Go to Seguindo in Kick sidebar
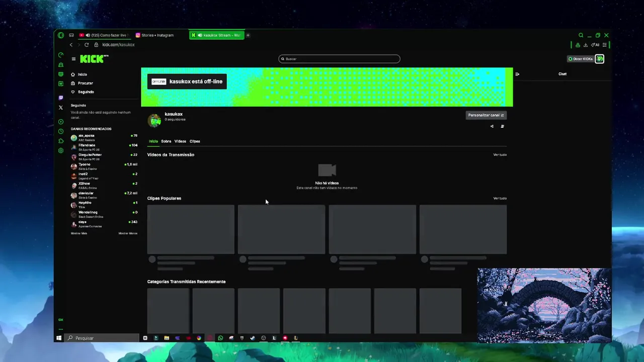The width and height of the screenshot is (644, 362). [83, 92]
